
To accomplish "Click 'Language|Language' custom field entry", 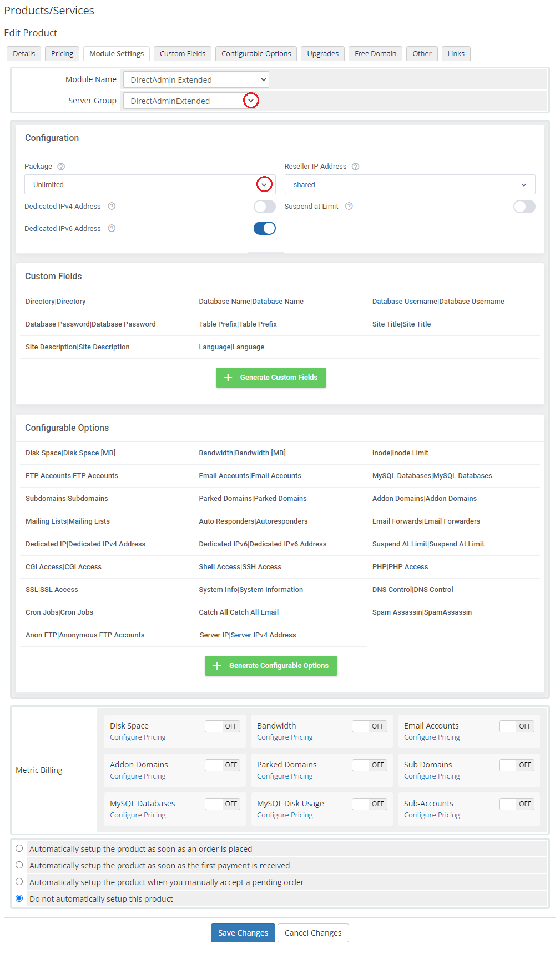I will [x=231, y=347].
